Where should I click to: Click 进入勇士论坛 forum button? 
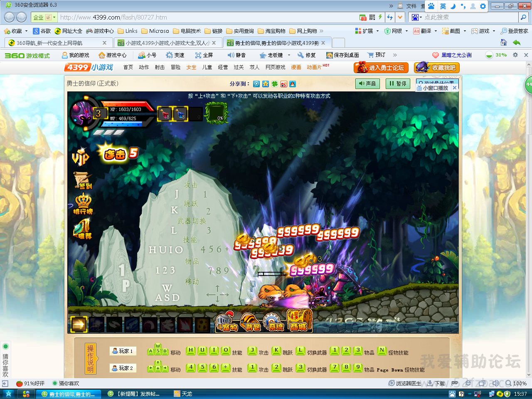point(381,67)
